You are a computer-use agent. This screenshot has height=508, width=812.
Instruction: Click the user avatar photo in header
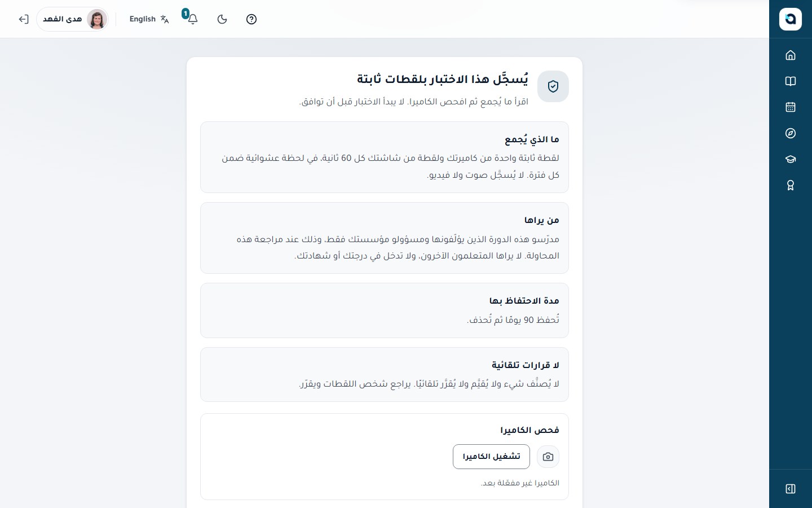(97, 19)
